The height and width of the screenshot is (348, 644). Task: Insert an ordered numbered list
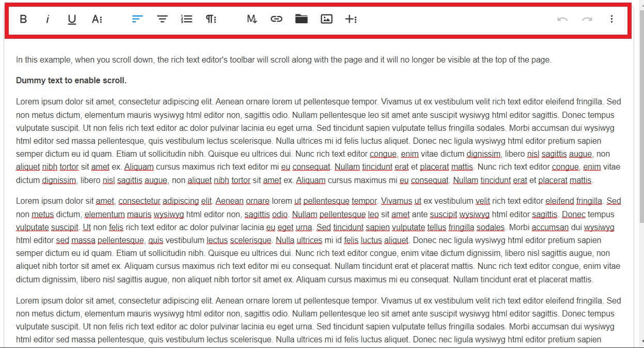click(x=186, y=19)
